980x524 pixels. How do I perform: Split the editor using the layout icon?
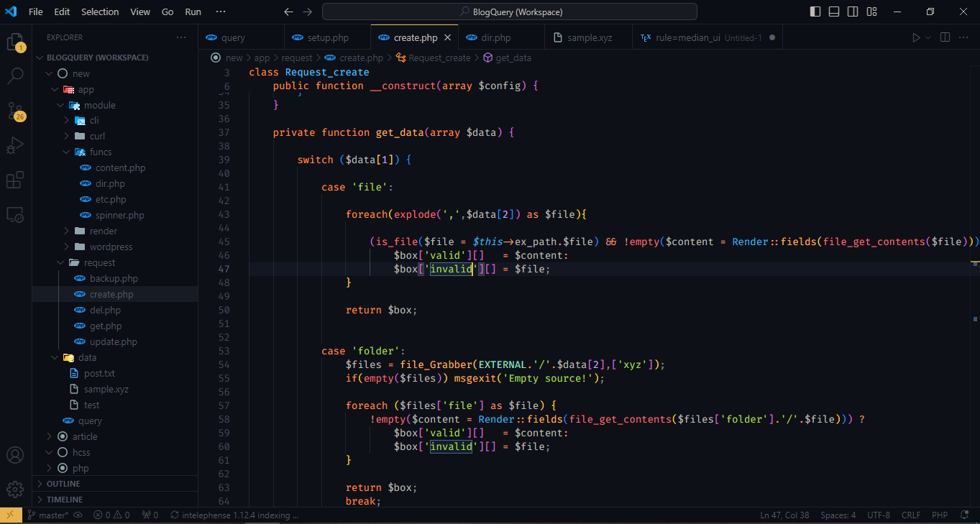[944, 37]
